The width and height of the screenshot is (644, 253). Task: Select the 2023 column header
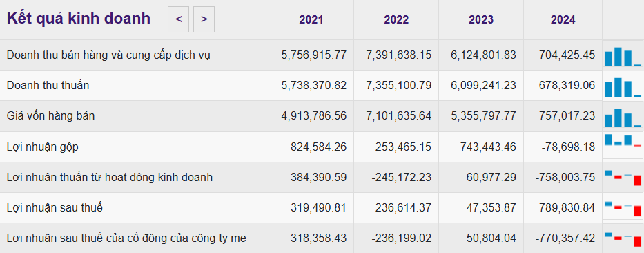[x=481, y=20]
